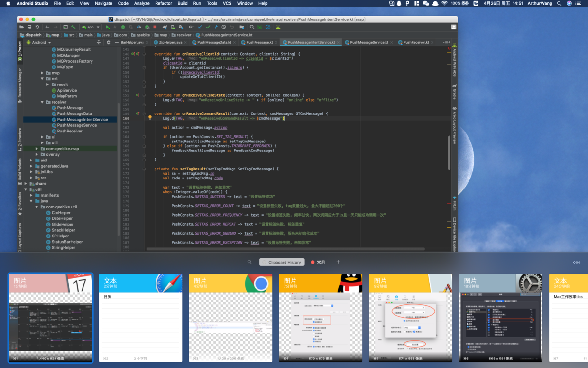Viewport: 588px width, 368px height.
Task: Click the Synchronize refresh icon in toolbar
Action: point(37,27)
